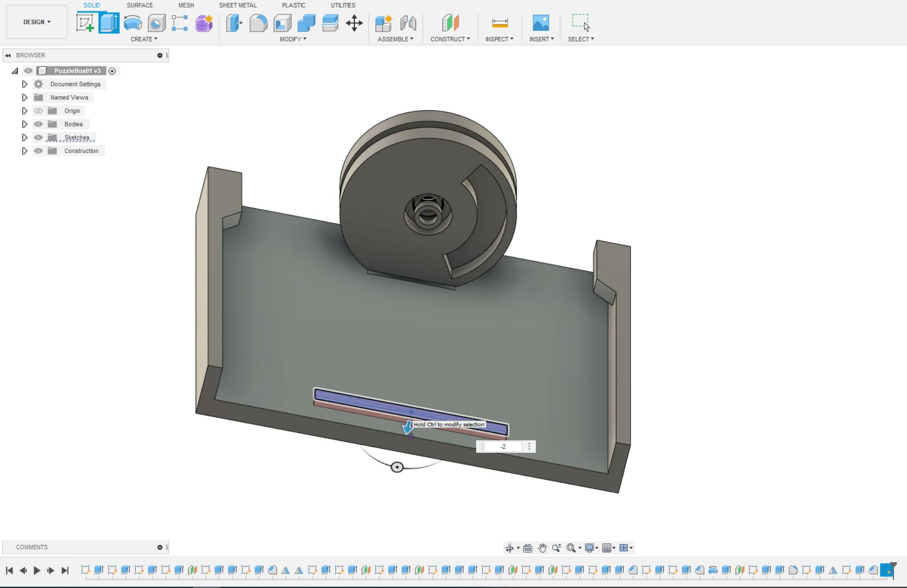Open the Rectangular Pattern tool

coord(180,23)
